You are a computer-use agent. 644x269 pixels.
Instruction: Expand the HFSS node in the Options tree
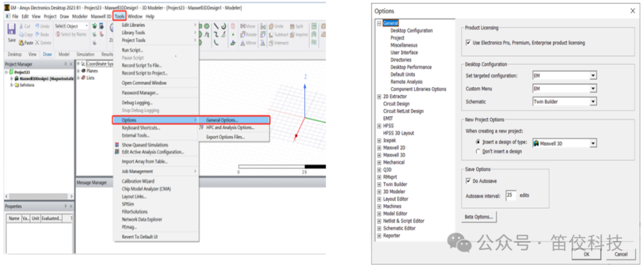pyautogui.click(x=379, y=126)
